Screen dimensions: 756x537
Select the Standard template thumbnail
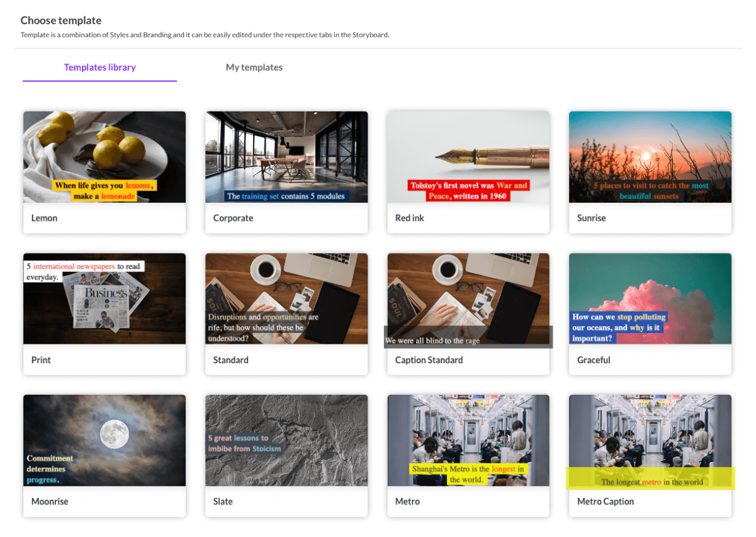point(286,298)
